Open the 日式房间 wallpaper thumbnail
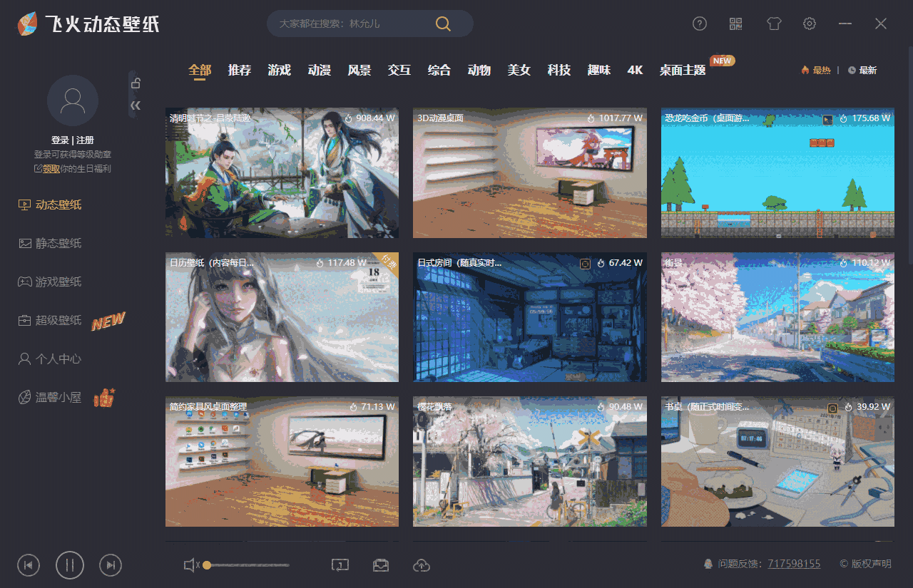 tap(530, 317)
